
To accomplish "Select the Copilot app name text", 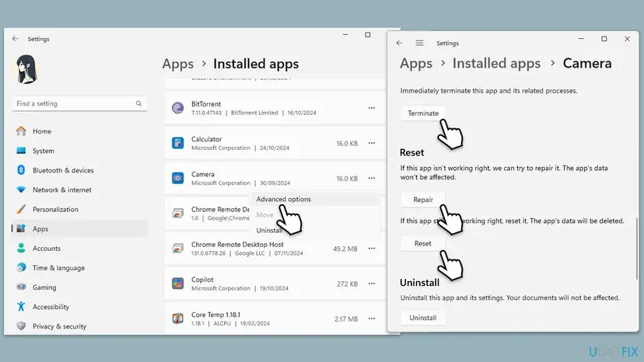I will tap(202, 280).
